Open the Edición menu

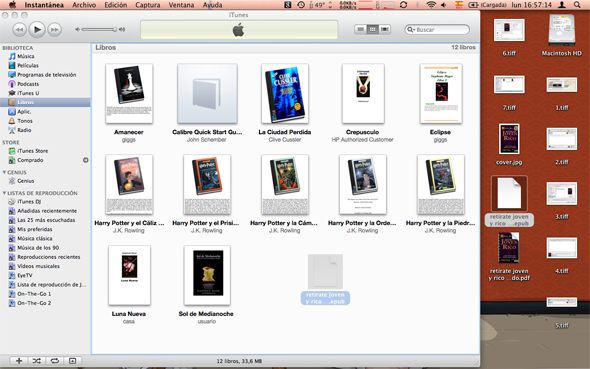coord(116,5)
